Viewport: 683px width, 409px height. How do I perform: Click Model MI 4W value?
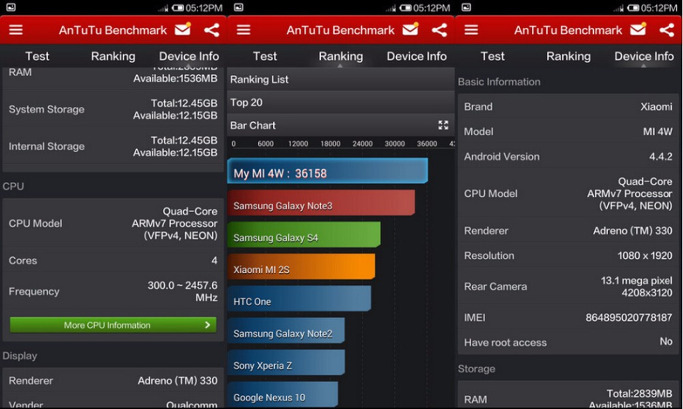point(658,132)
